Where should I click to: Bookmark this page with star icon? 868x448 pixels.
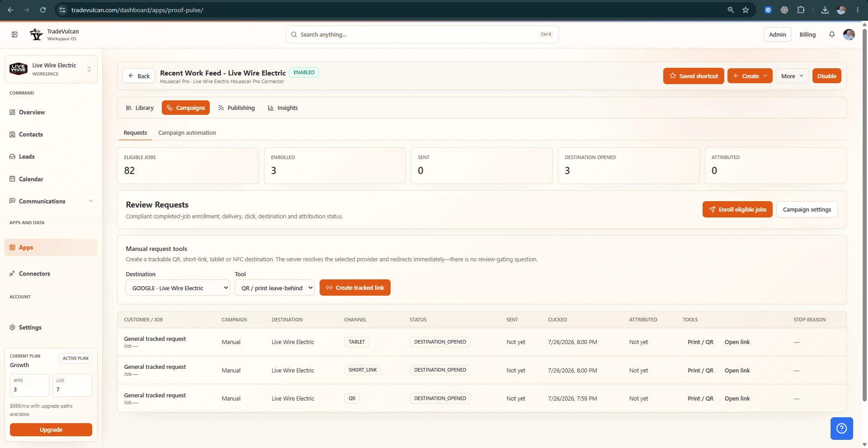[x=745, y=10]
